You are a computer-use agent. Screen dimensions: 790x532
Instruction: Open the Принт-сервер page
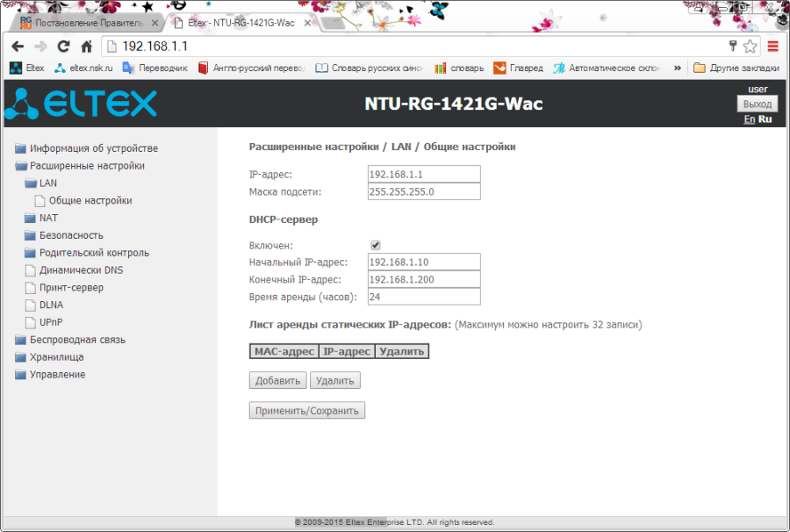click(64, 288)
